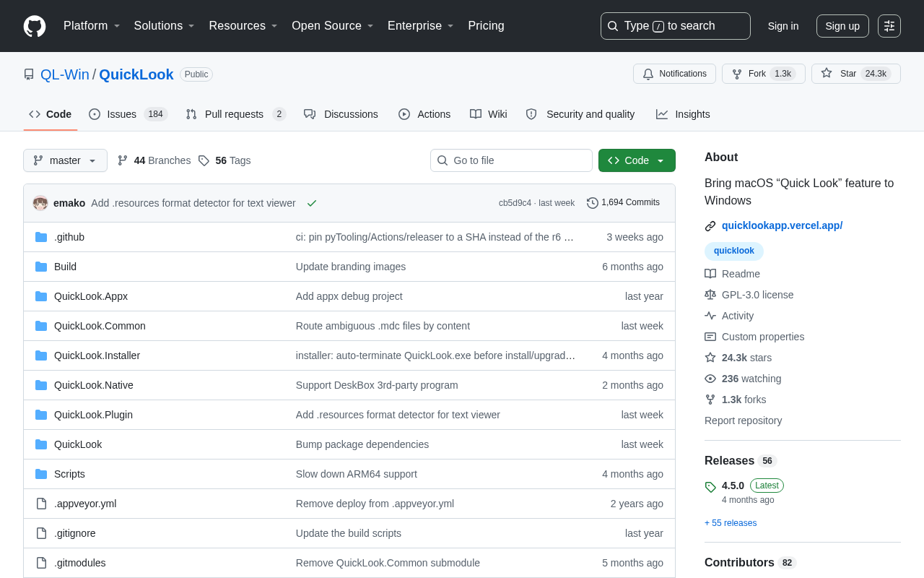This screenshot has width=924, height=578.
Task: Click the Sign up button
Action: pos(842,26)
